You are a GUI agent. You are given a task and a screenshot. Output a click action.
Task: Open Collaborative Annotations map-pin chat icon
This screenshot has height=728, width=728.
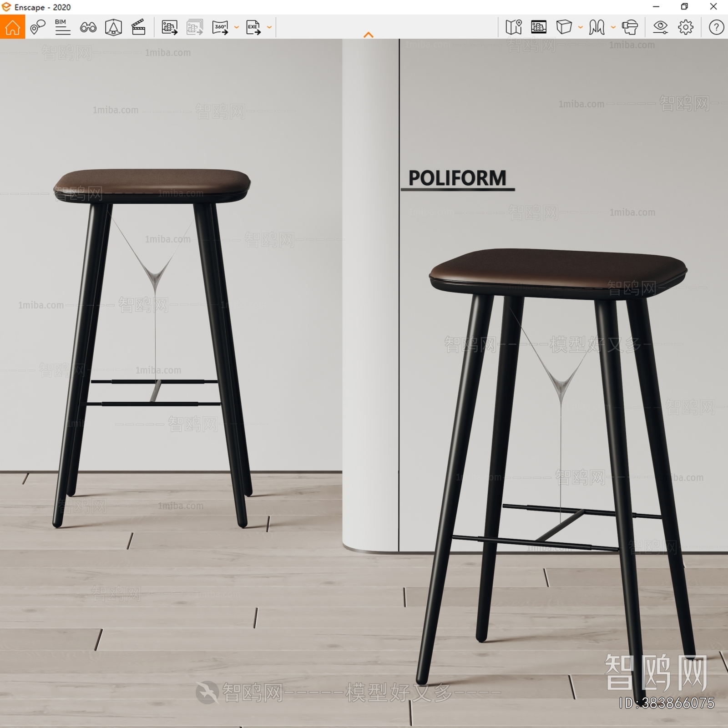(37, 27)
